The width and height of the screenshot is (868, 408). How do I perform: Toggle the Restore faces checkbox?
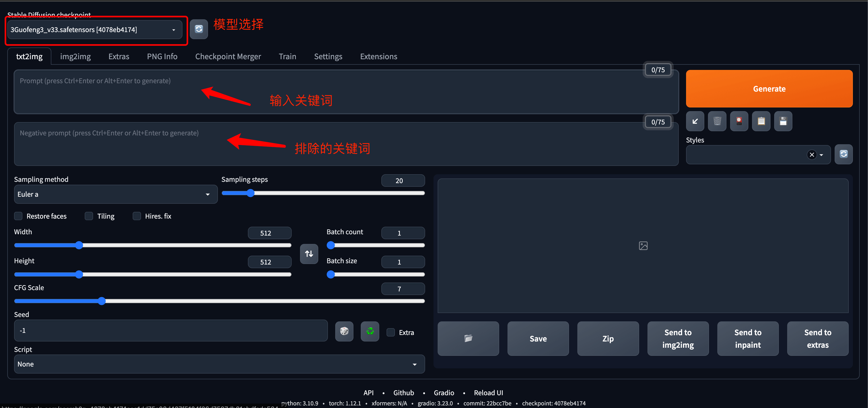click(19, 216)
